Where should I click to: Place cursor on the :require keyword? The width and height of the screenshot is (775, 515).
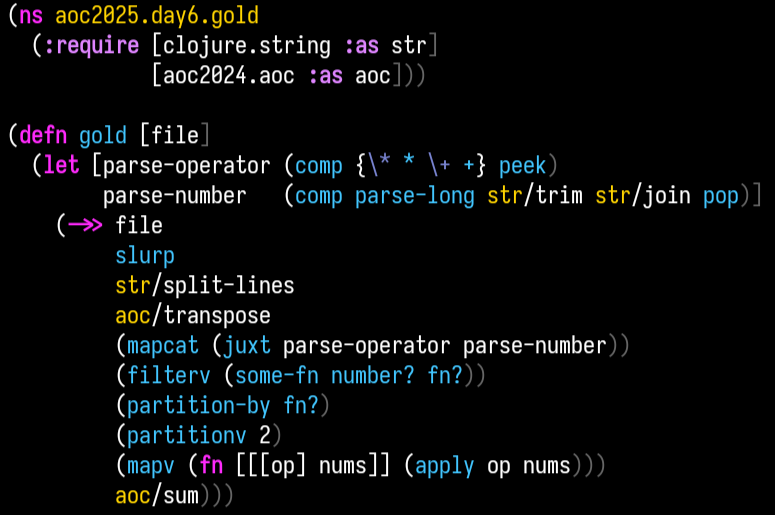(x=91, y=46)
